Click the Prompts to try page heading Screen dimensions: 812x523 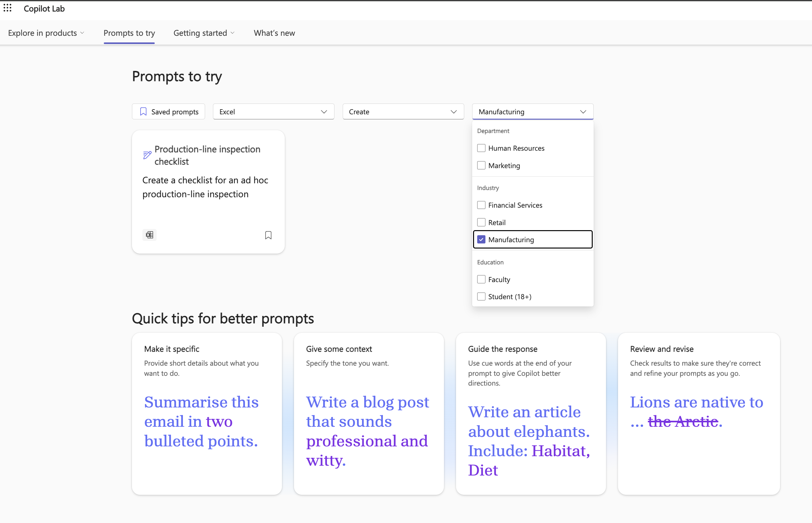(177, 76)
